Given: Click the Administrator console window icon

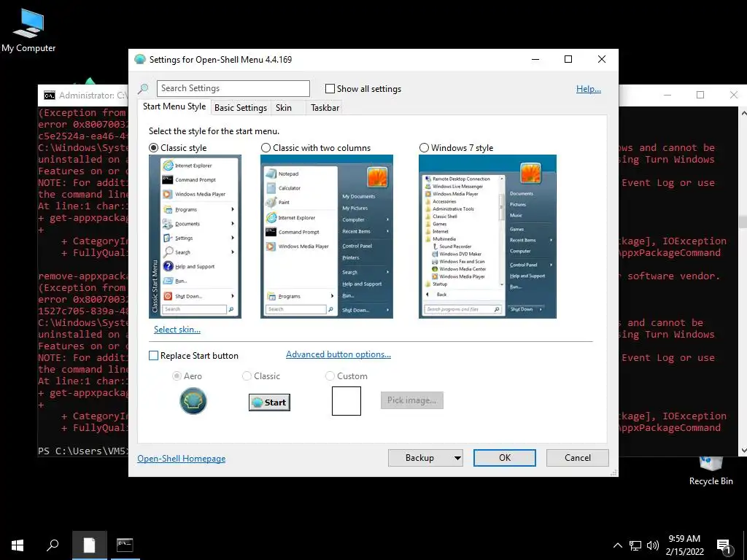Looking at the screenshot, I should 50,96.
